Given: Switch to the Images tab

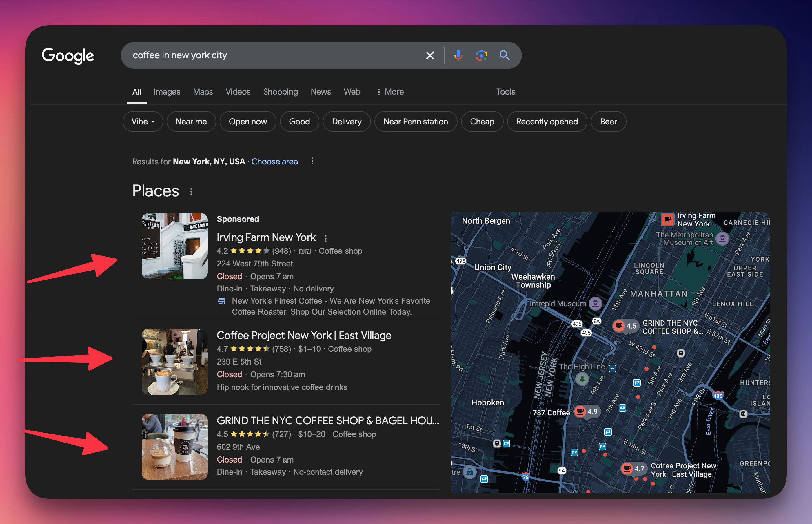Looking at the screenshot, I should click(167, 92).
